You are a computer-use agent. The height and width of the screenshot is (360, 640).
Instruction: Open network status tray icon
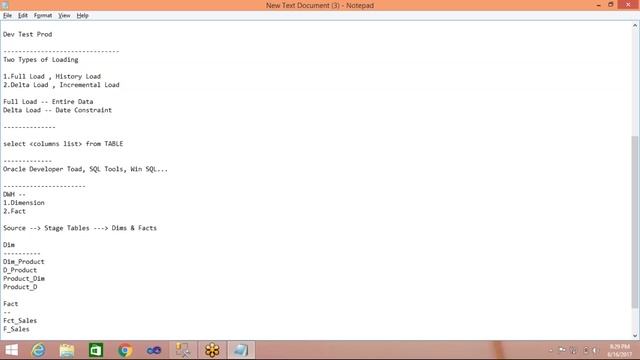(x=573, y=350)
